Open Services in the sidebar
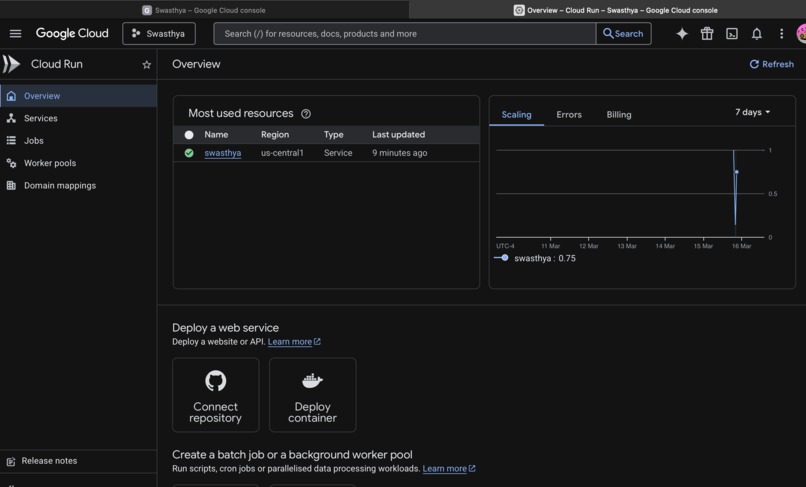Viewport: 806px width, 487px height. 78,118
